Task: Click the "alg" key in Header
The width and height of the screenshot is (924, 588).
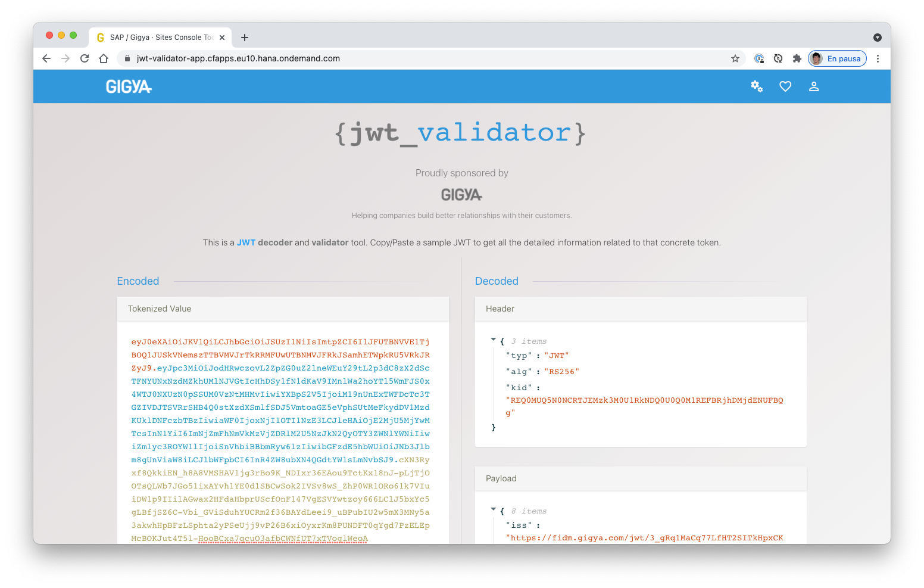Action: 519,372
